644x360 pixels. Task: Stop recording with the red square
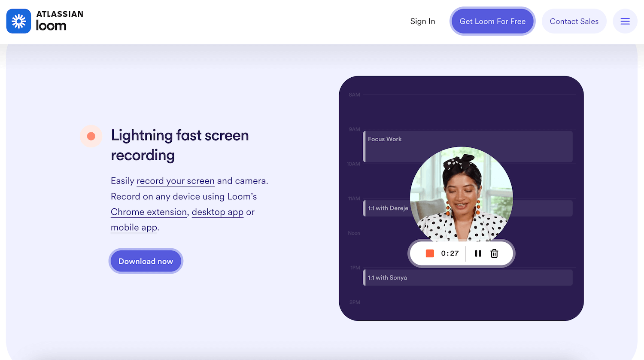pos(430,253)
